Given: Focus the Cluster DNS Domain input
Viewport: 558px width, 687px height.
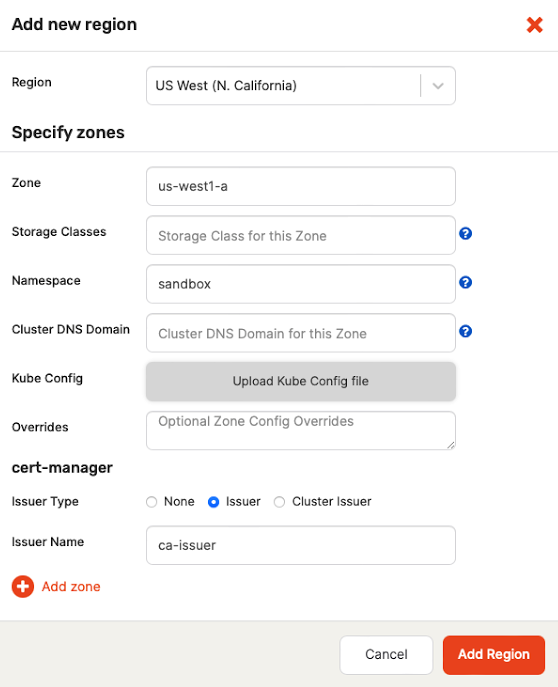Looking at the screenshot, I should pyautogui.click(x=301, y=333).
